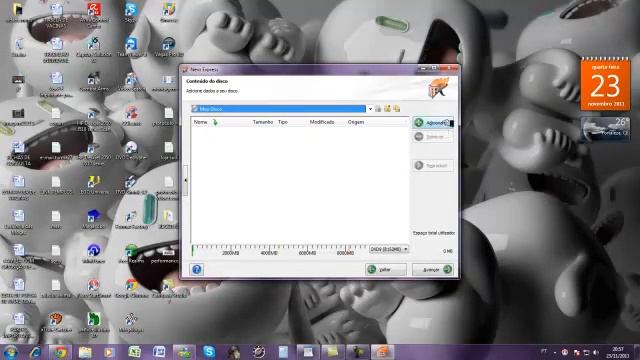This screenshot has width=640, height=360.
Task: Select the folder icon at desktop top-left corner
Action: tap(18, 12)
